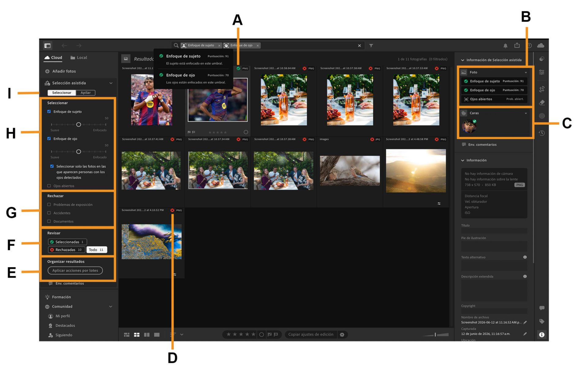Show Rechazadas photos

66,250
